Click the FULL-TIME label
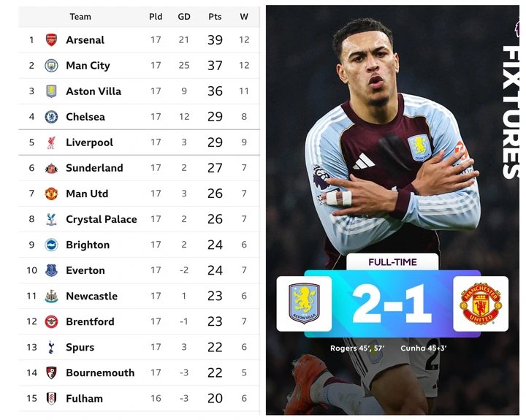The height and width of the screenshot is (420, 526). (x=392, y=261)
